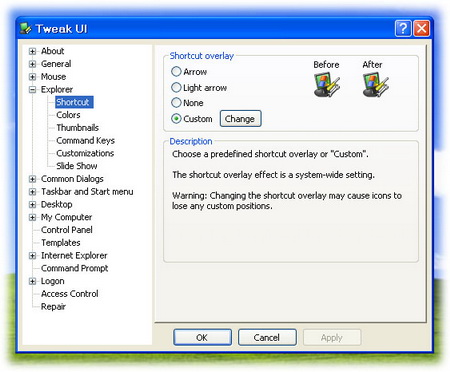Select Taskbar and Start menu item
Screen dimensions: 450x372
point(87,192)
